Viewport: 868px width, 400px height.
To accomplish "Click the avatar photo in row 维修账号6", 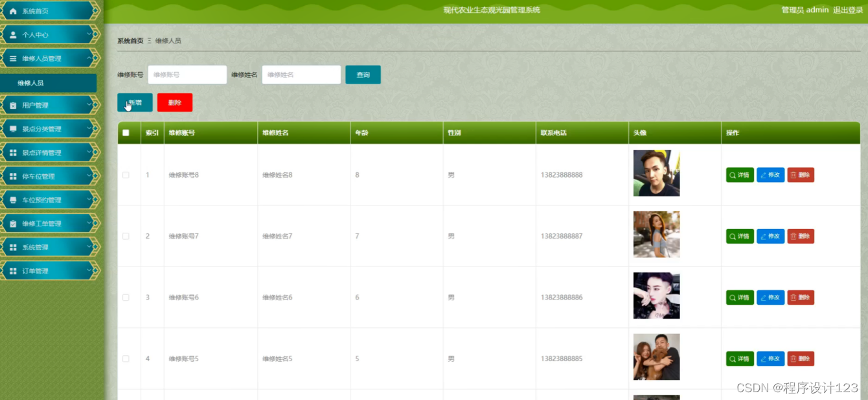I will [x=656, y=296].
